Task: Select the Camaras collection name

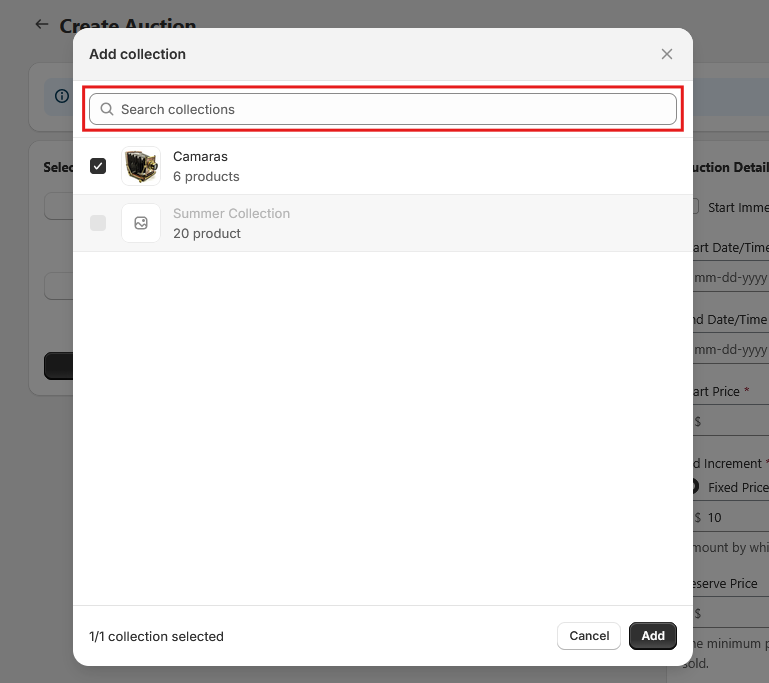Action: (x=200, y=156)
